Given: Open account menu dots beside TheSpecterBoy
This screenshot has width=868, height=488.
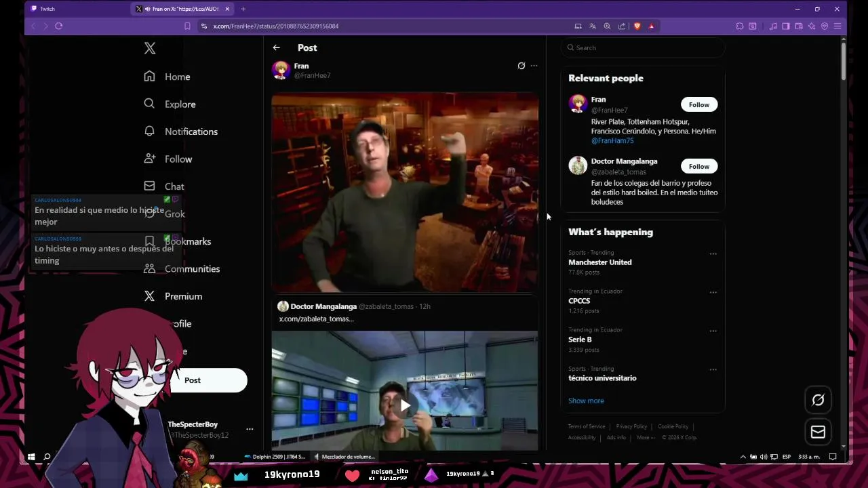Looking at the screenshot, I should [250, 429].
